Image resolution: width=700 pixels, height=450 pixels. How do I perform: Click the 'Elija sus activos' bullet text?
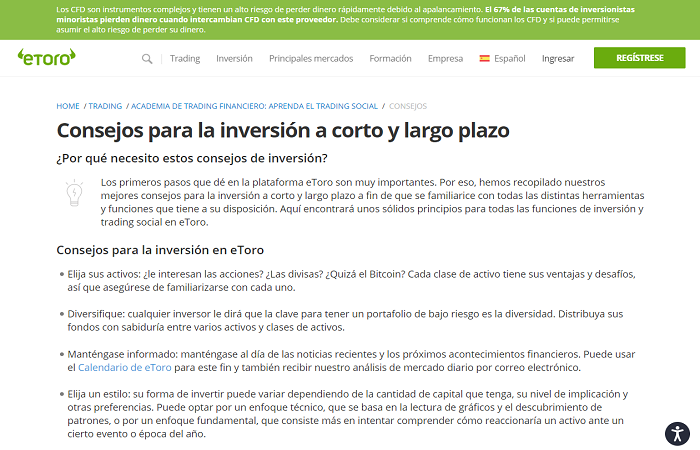(x=351, y=281)
